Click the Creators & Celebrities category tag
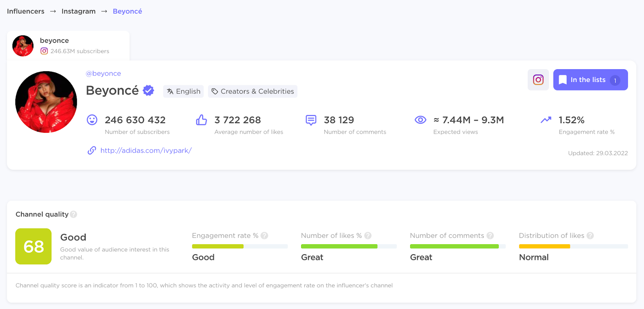The width and height of the screenshot is (644, 309). click(253, 91)
